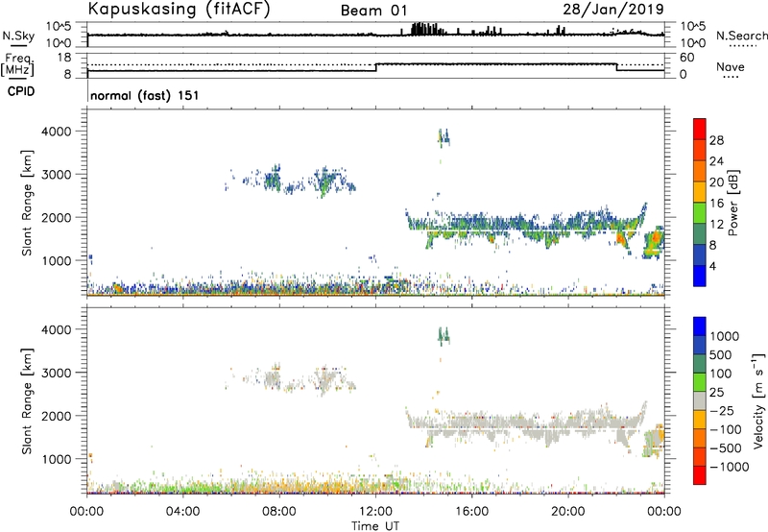The width and height of the screenshot is (768, 532).
Task: Click the 4000 km echo cluster in power panel
Action: tap(444, 138)
